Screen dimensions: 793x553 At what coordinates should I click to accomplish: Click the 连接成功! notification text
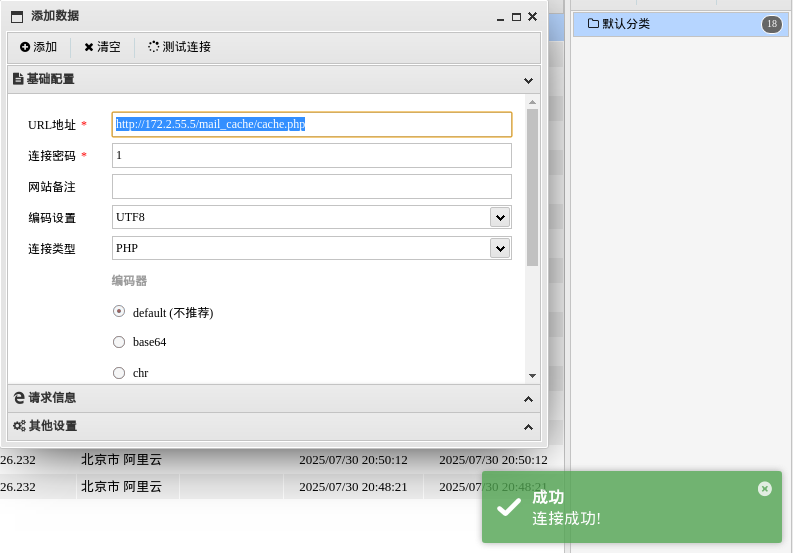point(566,519)
